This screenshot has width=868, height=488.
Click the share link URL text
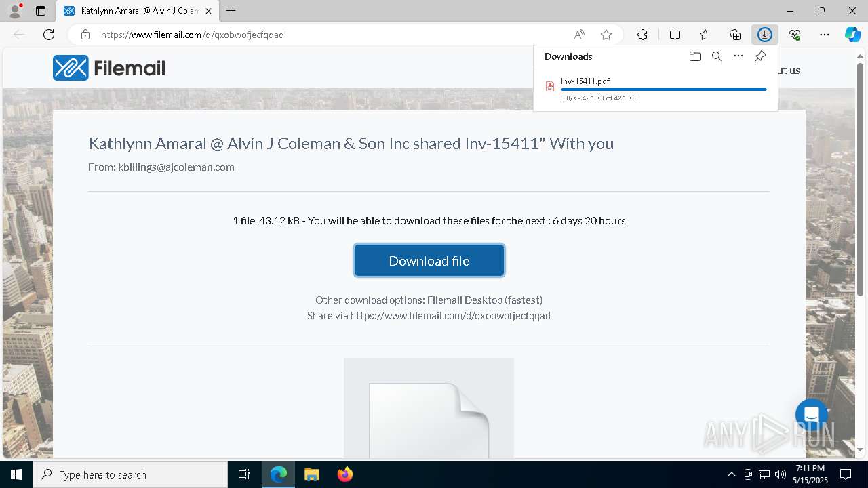(x=450, y=316)
